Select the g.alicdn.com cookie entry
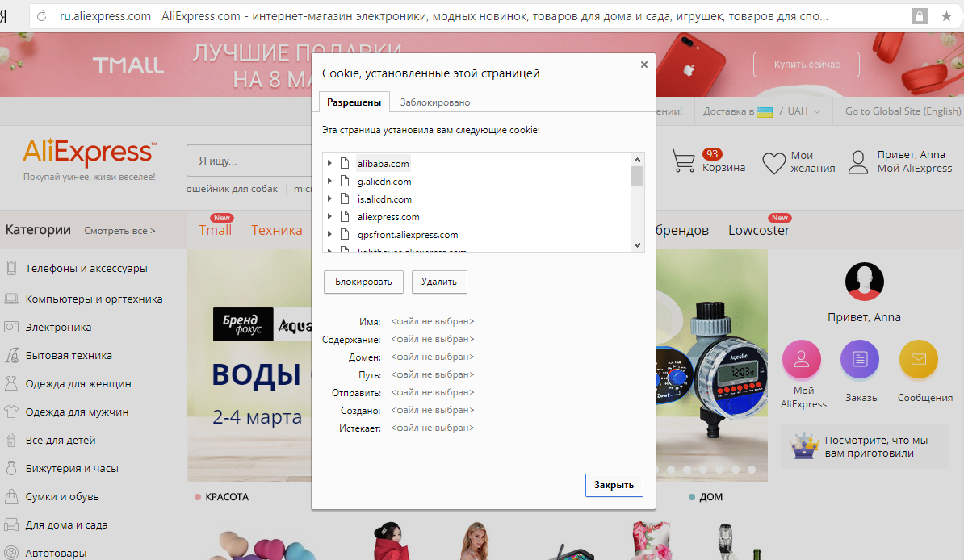Image resolution: width=964 pixels, height=560 pixels. coord(384,182)
